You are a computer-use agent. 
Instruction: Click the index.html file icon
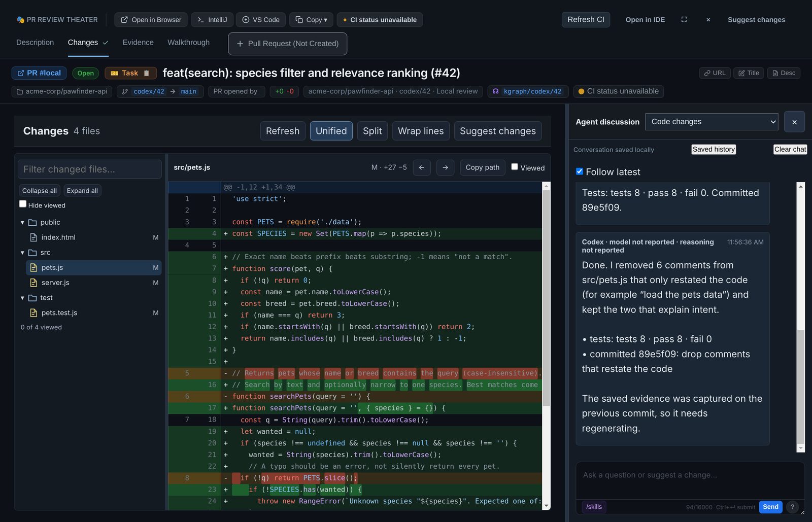(33, 237)
